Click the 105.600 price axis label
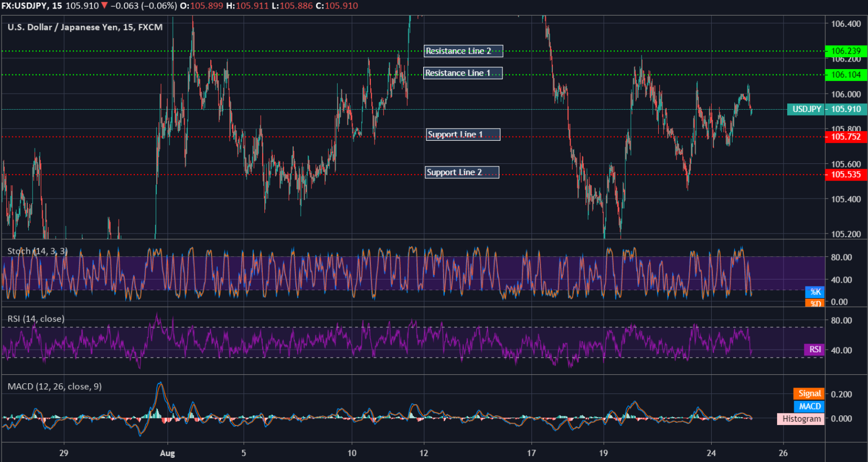Image resolution: width=868 pixels, height=462 pixels. (846, 164)
